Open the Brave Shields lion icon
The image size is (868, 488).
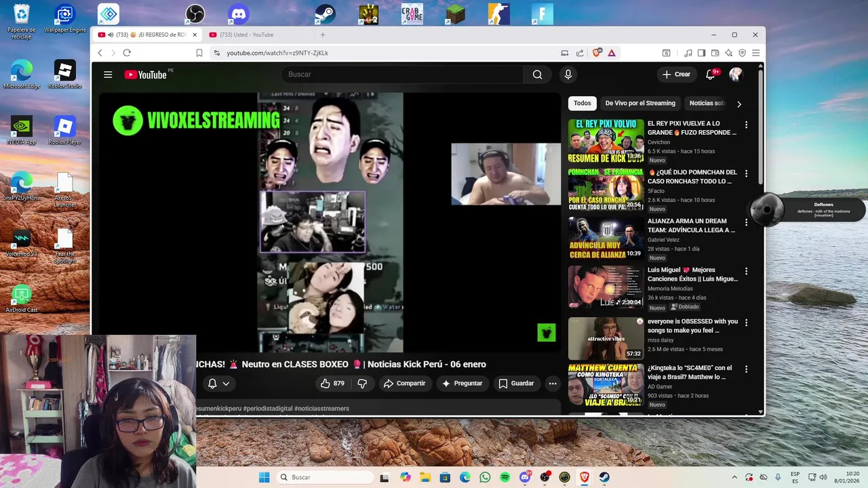(x=597, y=53)
